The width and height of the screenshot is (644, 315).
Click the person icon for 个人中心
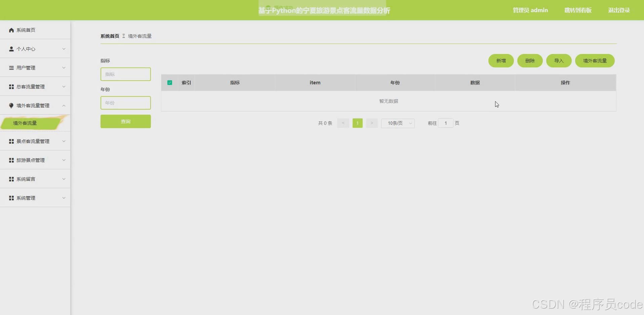tap(11, 49)
